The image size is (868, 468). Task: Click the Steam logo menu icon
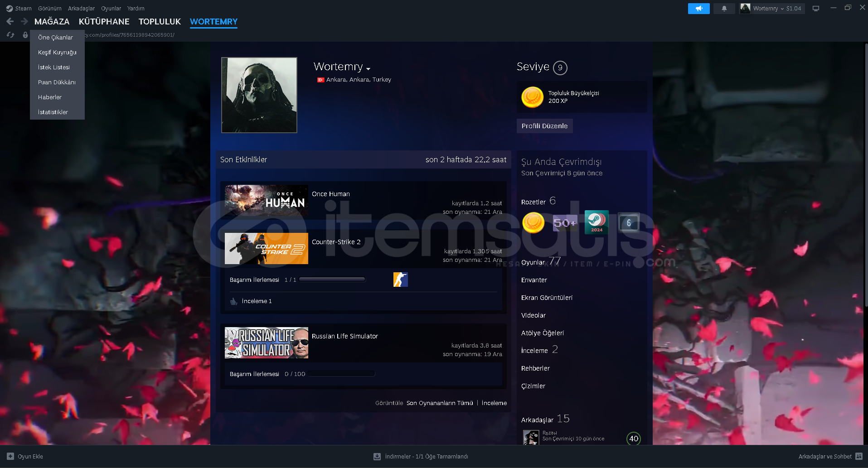(x=10, y=8)
